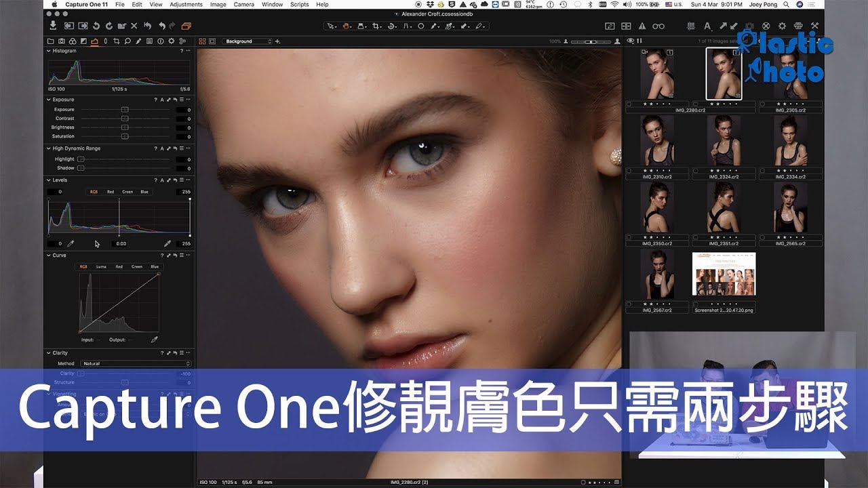Open the Background layer dropdown
Screen dimensions: 868x488
point(248,41)
